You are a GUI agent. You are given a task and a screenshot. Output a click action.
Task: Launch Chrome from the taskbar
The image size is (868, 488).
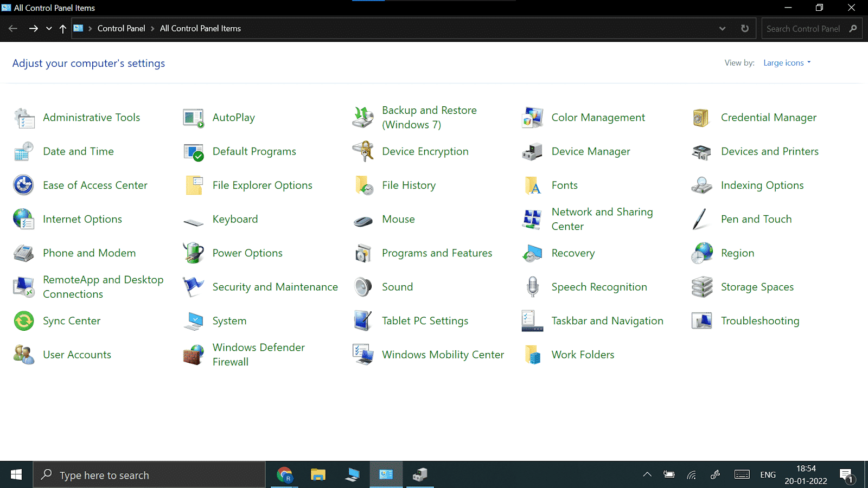tap(284, 475)
